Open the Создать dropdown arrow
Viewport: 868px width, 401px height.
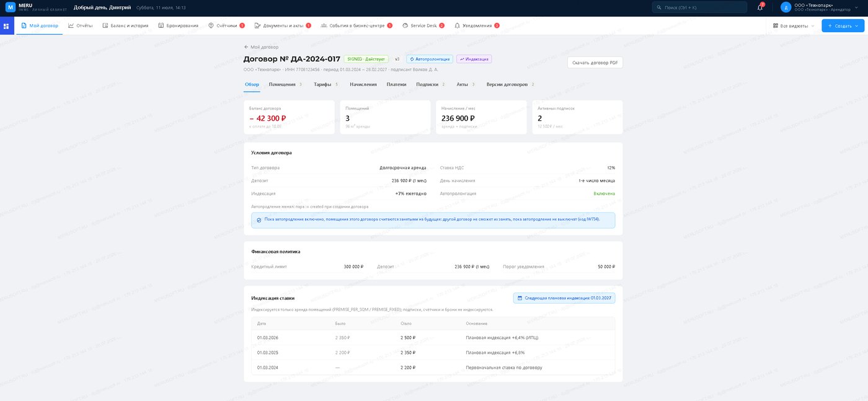(x=856, y=25)
